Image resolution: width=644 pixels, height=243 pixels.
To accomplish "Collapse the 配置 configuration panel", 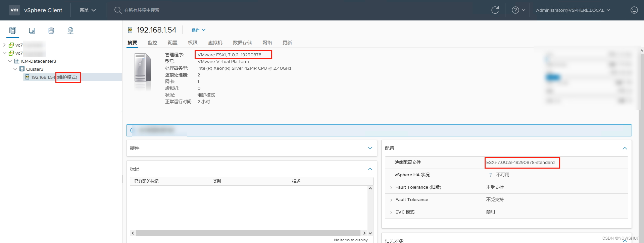I will 625,148.
